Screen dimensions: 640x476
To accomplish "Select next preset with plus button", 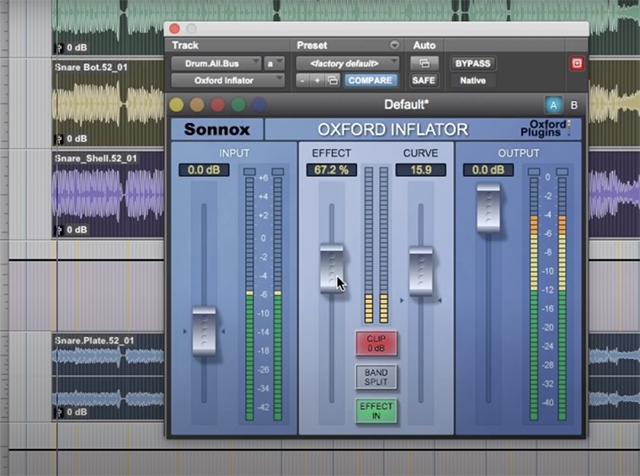I will pyautogui.click(x=317, y=80).
